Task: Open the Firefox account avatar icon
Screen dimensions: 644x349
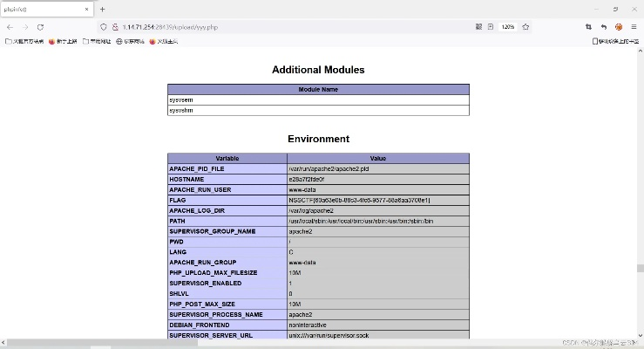Action: tap(619, 27)
